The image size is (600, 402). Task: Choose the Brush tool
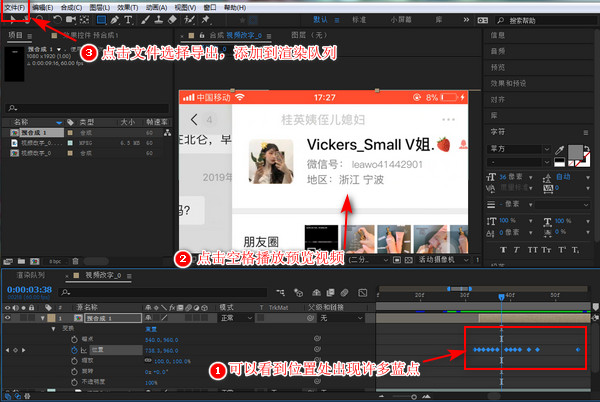144,19
